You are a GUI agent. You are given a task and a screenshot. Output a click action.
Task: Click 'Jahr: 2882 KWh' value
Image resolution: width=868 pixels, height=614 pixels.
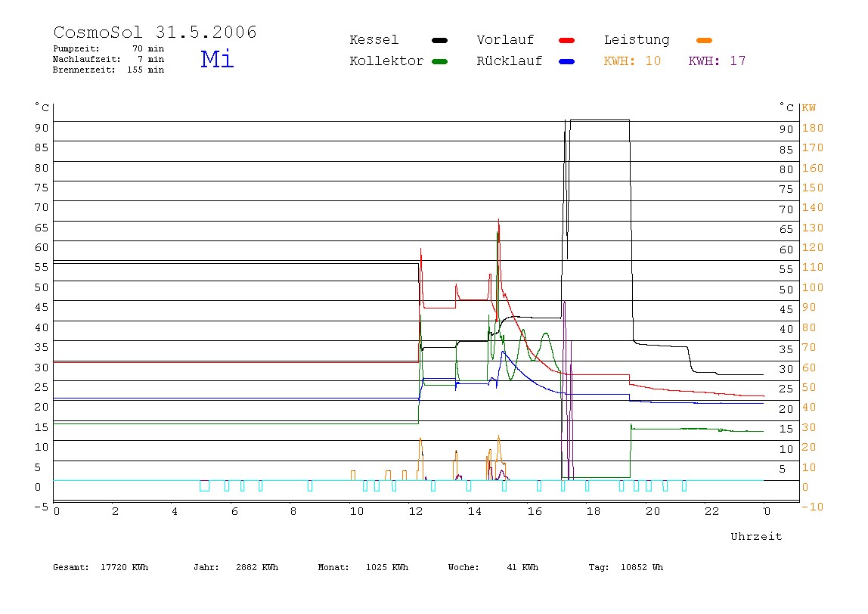click(x=236, y=567)
